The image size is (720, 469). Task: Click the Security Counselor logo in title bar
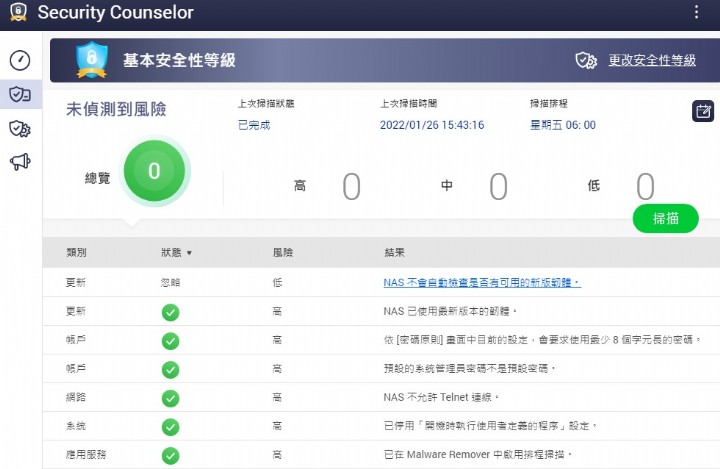(x=17, y=14)
